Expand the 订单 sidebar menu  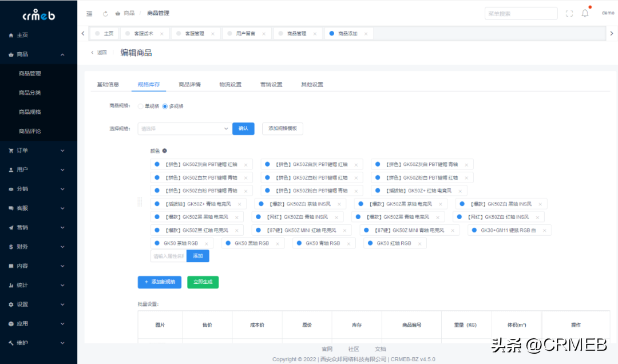click(x=38, y=151)
